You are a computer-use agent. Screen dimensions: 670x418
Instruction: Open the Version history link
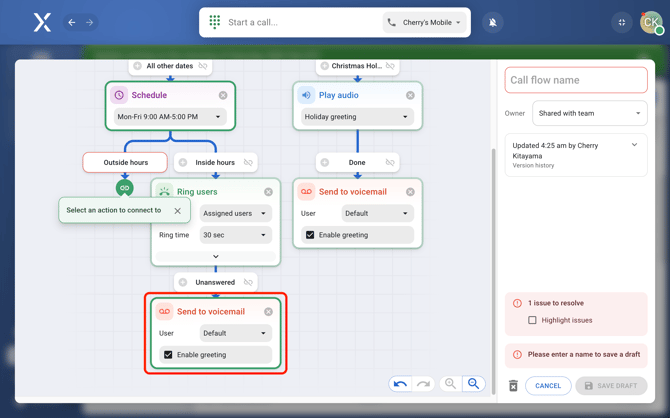(533, 165)
